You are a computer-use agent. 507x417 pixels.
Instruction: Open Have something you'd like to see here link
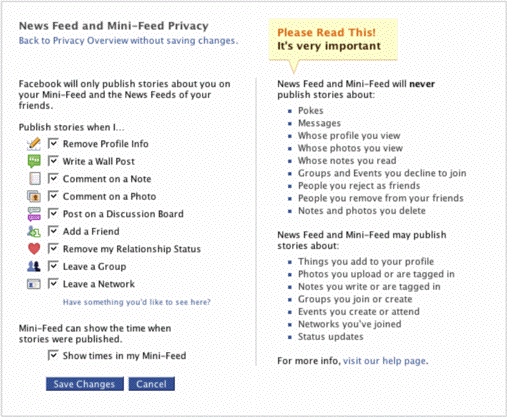[137, 302]
